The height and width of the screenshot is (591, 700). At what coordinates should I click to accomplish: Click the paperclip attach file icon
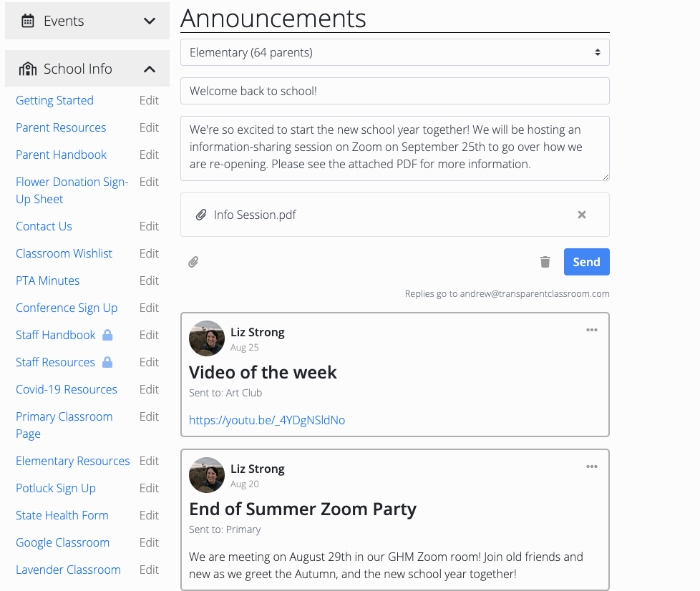[x=193, y=262]
